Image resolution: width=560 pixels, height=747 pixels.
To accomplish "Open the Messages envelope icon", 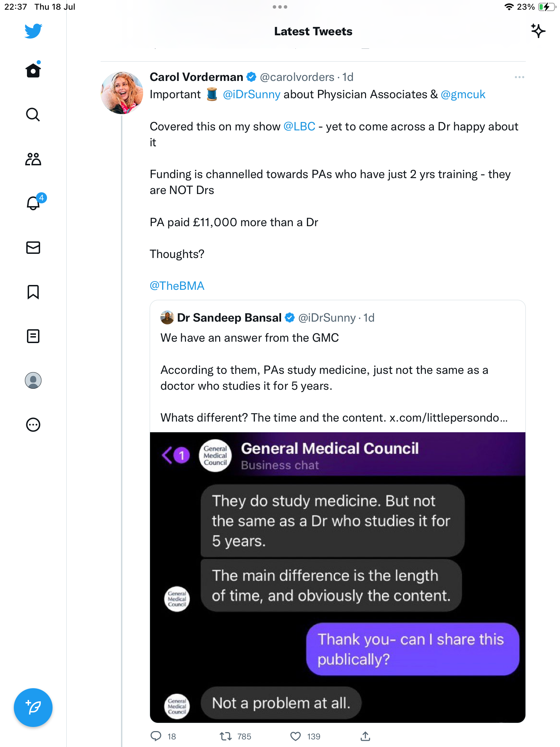I will 33,248.
